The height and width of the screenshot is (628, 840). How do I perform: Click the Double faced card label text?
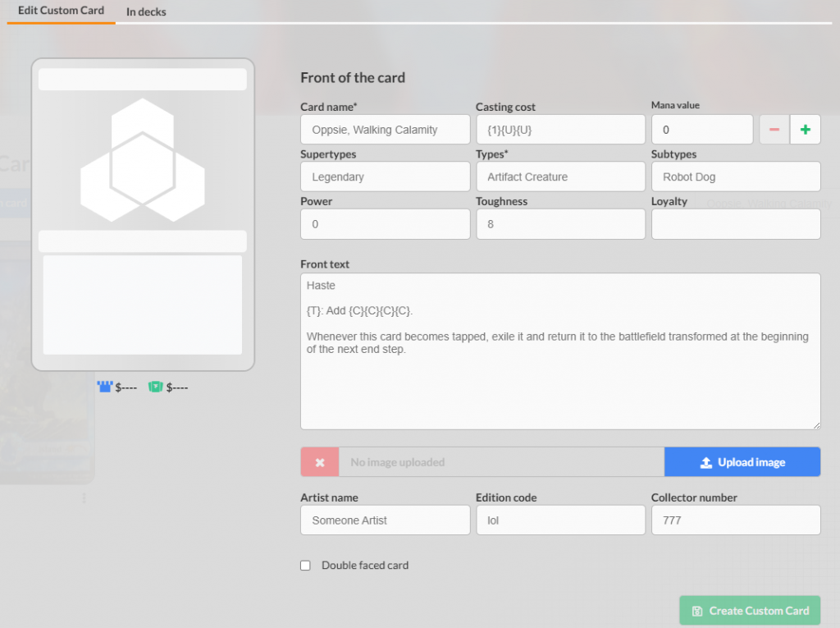coord(364,565)
